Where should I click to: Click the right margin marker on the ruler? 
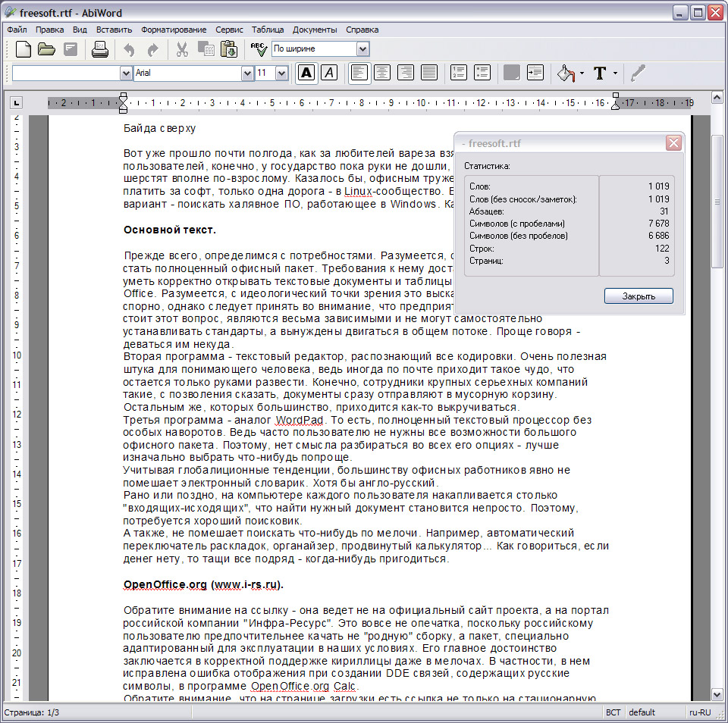point(616,102)
